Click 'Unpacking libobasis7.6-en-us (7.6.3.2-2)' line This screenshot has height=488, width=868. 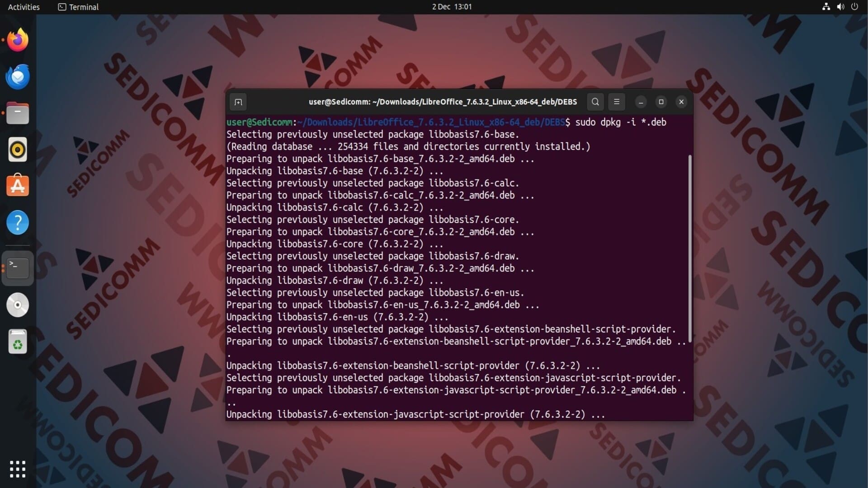point(337,317)
